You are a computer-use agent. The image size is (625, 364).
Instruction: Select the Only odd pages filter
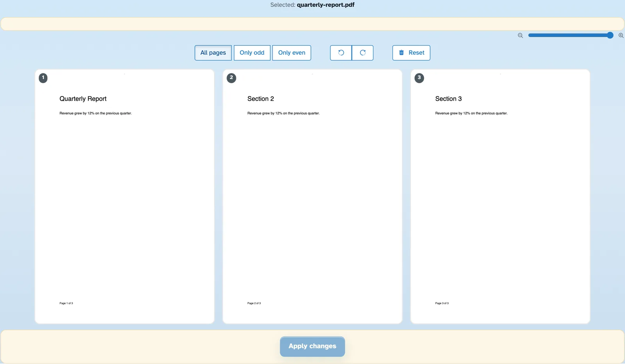pos(252,53)
